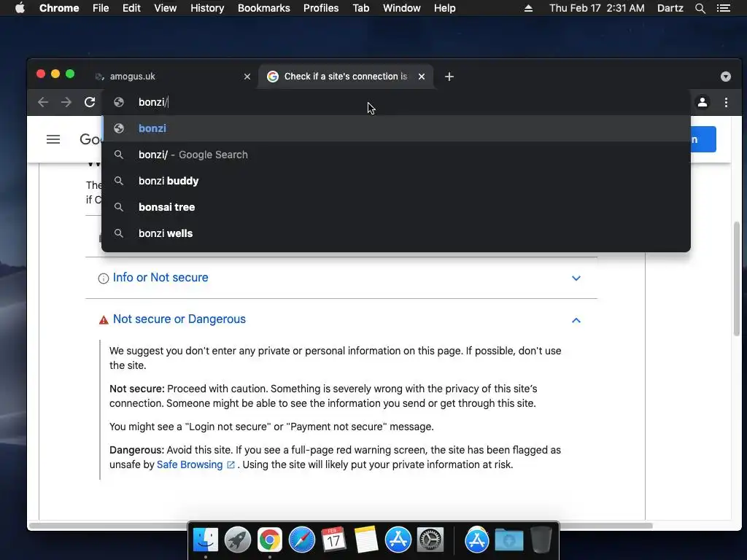Reload the current page
The height and width of the screenshot is (560, 747).
pyautogui.click(x=90, y=102)
